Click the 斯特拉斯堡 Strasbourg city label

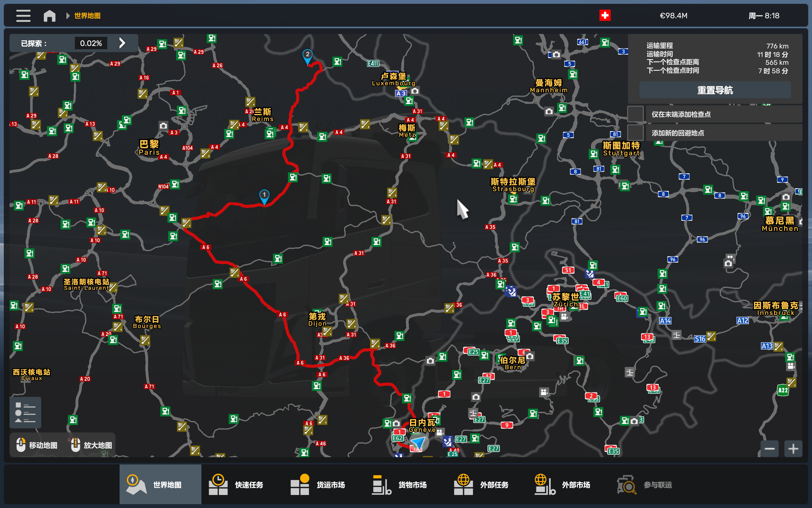(x=513, y=185)
